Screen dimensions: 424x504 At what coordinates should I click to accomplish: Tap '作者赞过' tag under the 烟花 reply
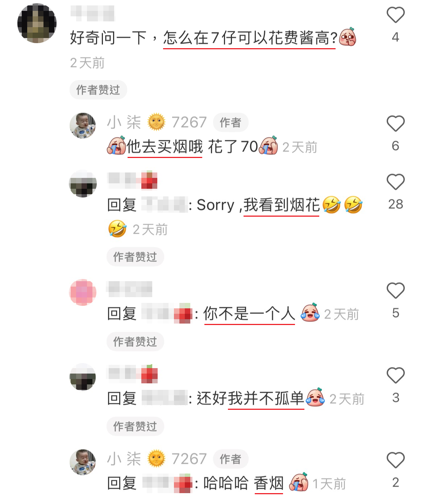tap(135, 257)
